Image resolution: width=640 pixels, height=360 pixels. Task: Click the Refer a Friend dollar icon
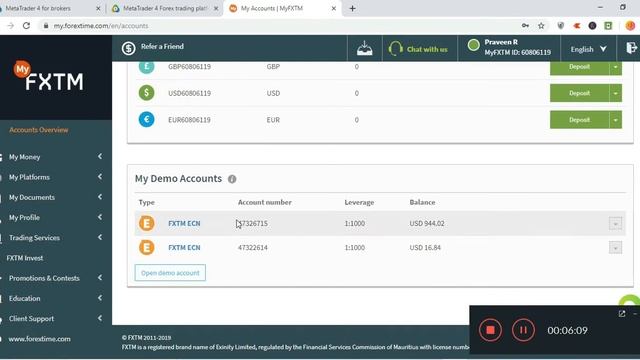click(129, 48)
